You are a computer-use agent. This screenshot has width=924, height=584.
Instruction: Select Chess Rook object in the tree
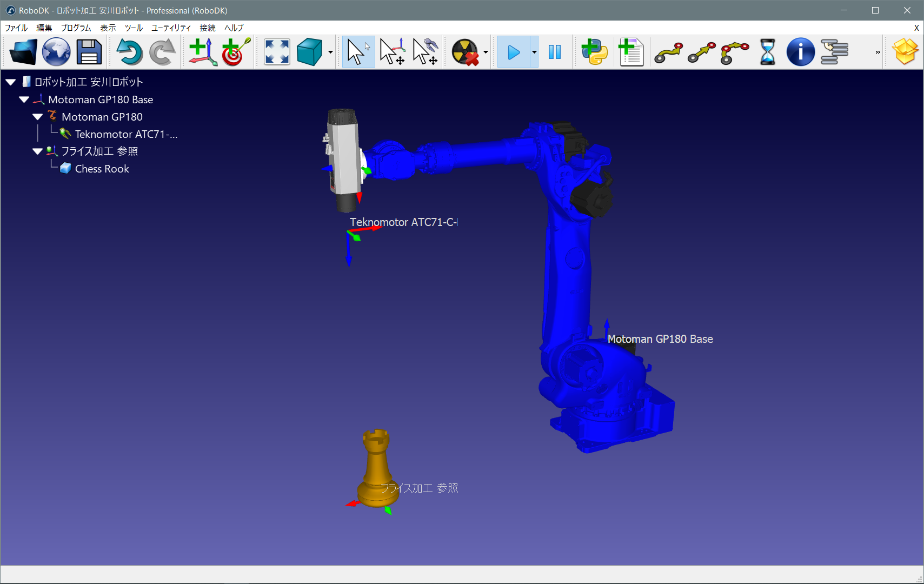pyautogui.click(x=102, y=169)
